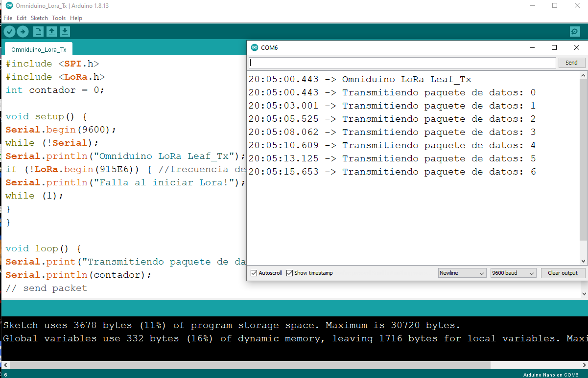Open a sketch using the Open icon
588x378 pixels.
tap(51, 32)
